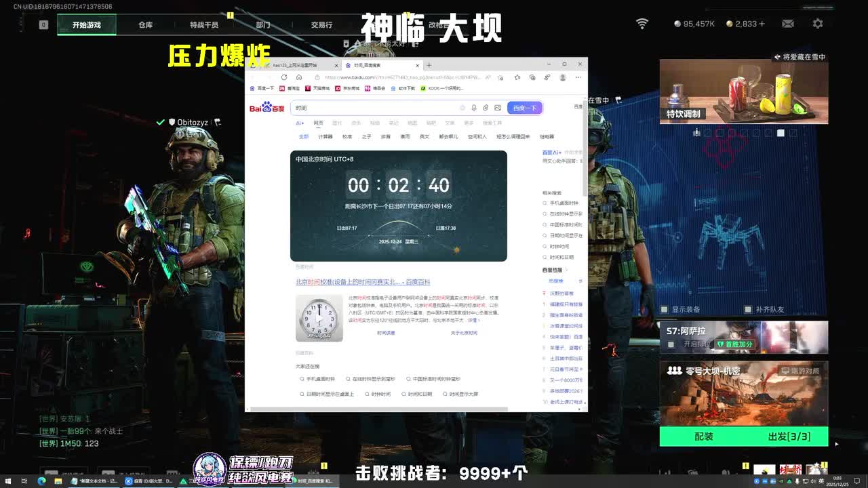Open the game settings gear icon
The width and height of the screenshot is (868, 488).
(818, 24)
